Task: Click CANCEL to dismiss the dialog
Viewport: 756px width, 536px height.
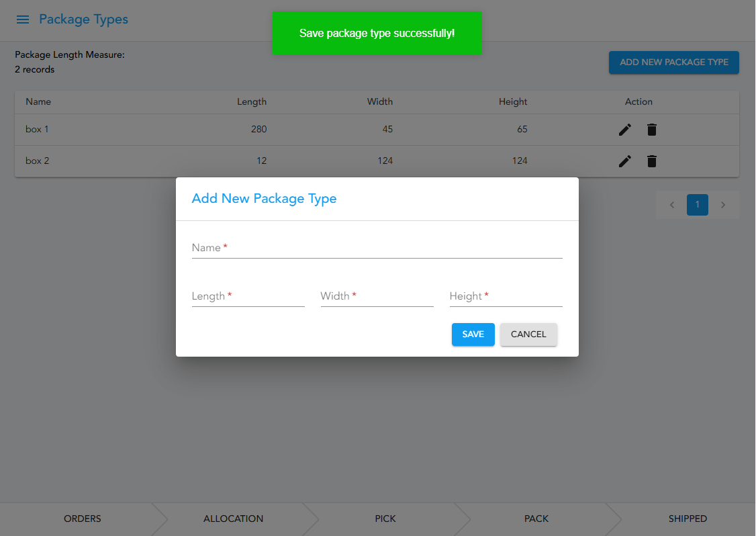Action: 528,334
